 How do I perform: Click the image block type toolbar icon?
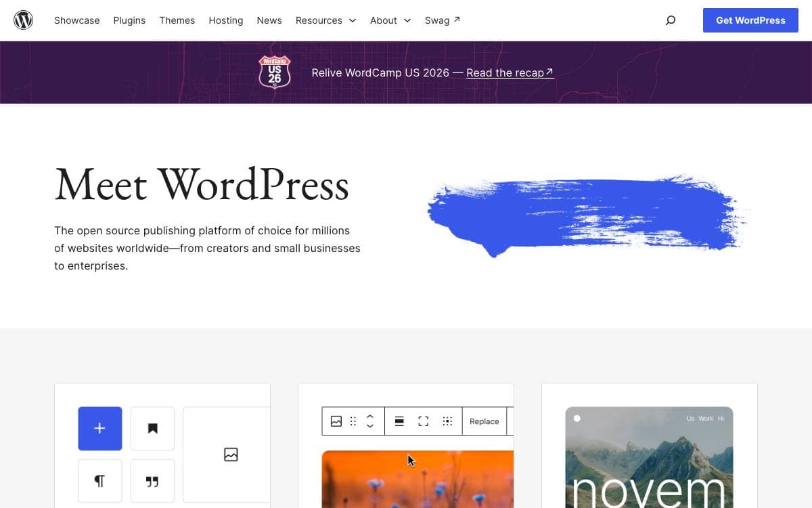[x=336, y=421]
